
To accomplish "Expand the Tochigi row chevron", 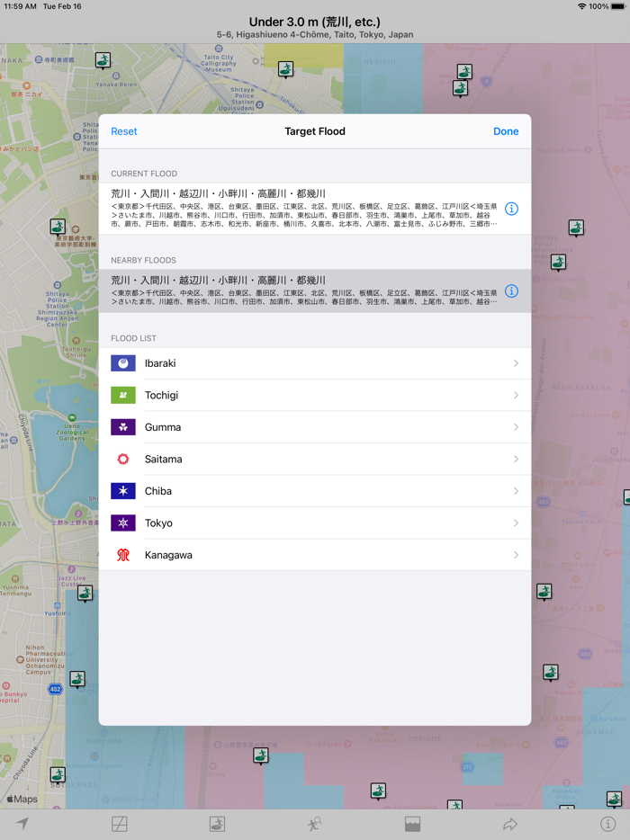I will 516,396.
